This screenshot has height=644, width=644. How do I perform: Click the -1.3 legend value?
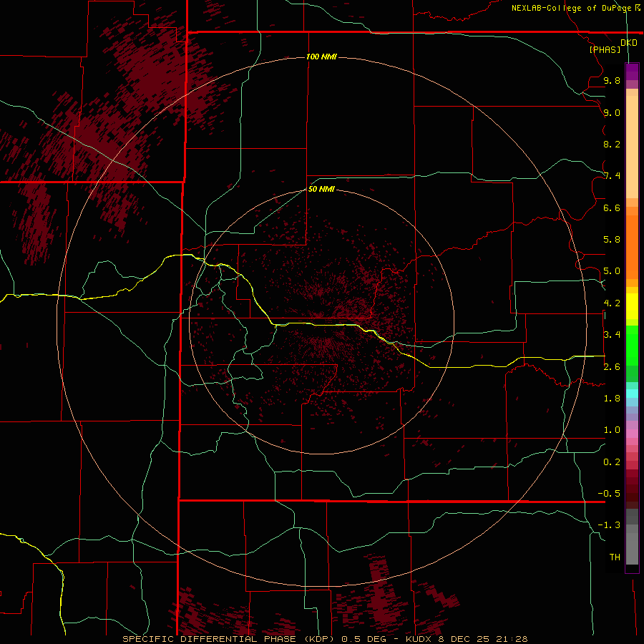click(609, 525)
